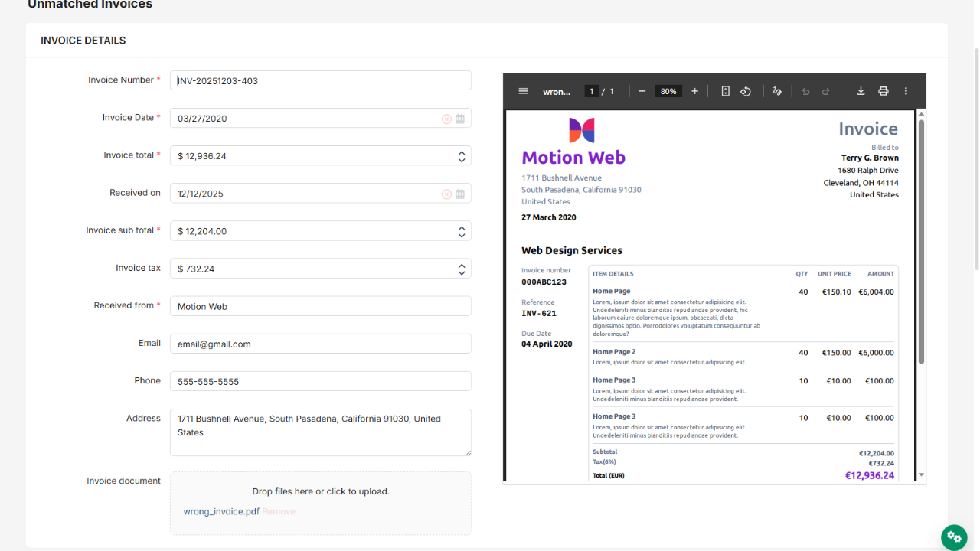
Task: Clear the Invoice Date value
Action: 446,119
